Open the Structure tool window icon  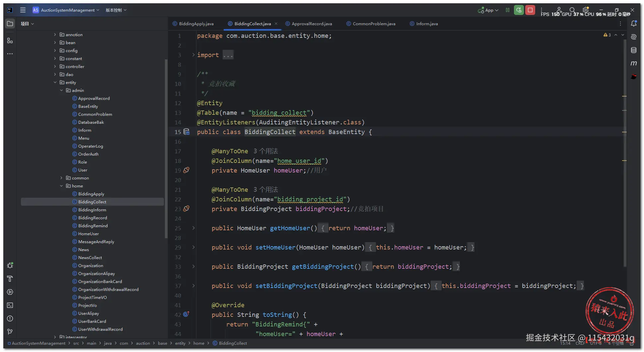click(x=10, y=40)
